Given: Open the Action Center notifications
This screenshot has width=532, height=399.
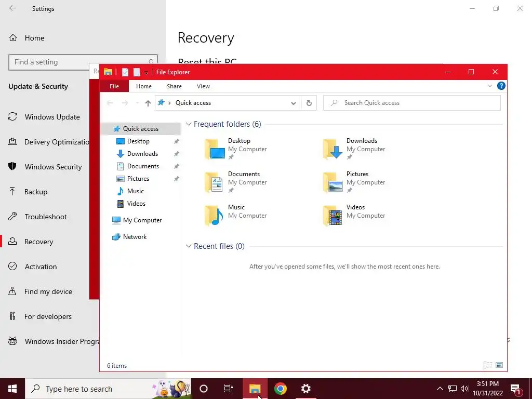Looking at the screenshot, I should (516, 389).
